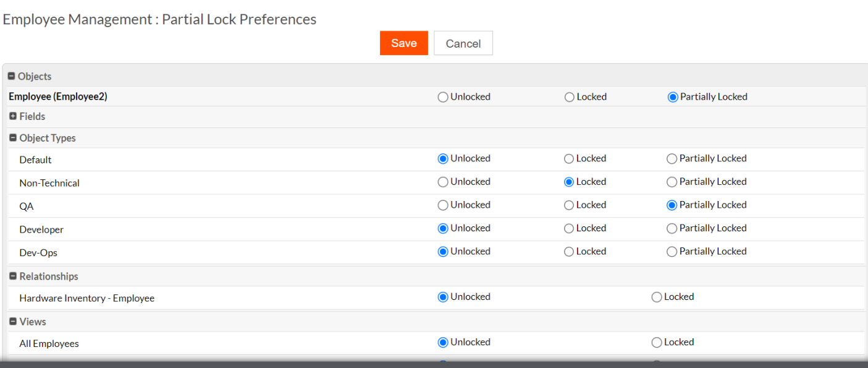The width and height of the screenshot is (868, 368).
Task: Set Dev-Ops to Partially Locked
Action: (x=672, y=252)
